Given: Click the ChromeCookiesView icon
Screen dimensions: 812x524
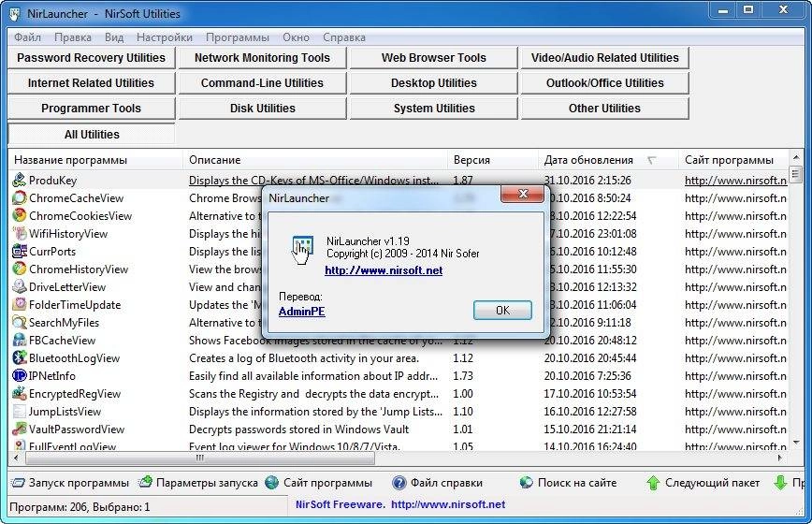Looking at the screenshot, I should pos(19,215).
